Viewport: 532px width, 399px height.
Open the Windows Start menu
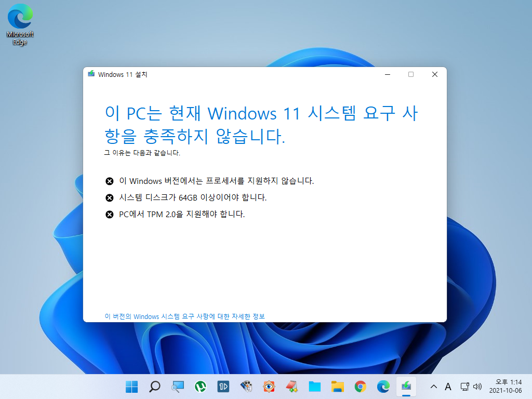coord(131,387)
